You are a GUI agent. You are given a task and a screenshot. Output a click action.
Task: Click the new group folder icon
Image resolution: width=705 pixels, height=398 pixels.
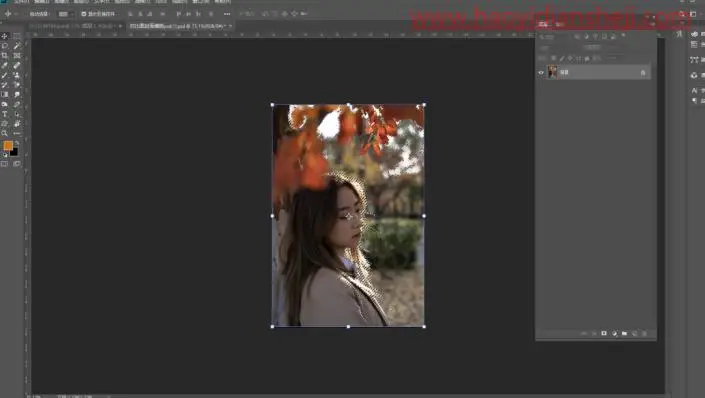625,334
